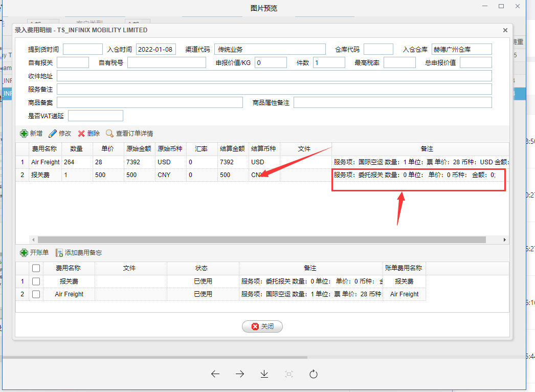Click the 新增 (add) green plus icon
This screenshot has width=535, height=392.
[24, 134]
